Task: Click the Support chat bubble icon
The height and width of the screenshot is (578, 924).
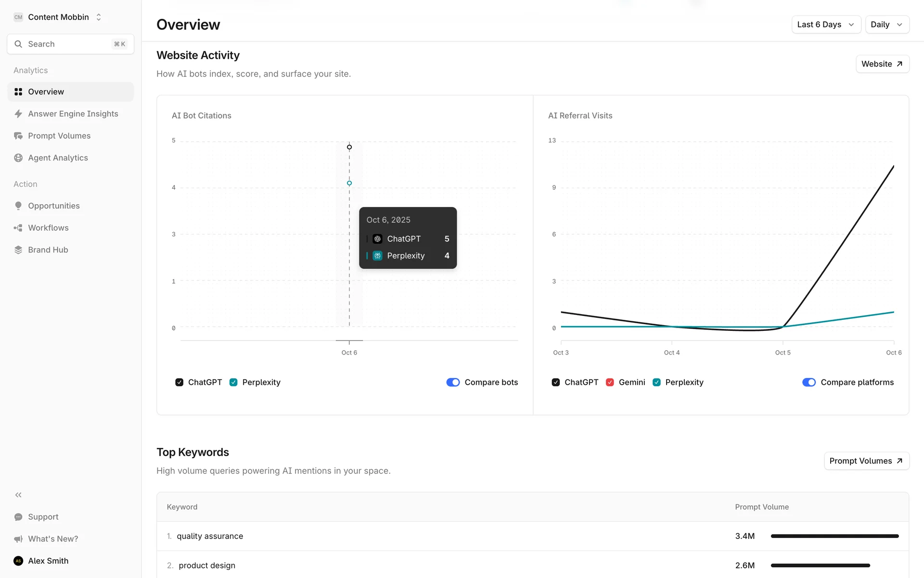Action: (18, 517)
